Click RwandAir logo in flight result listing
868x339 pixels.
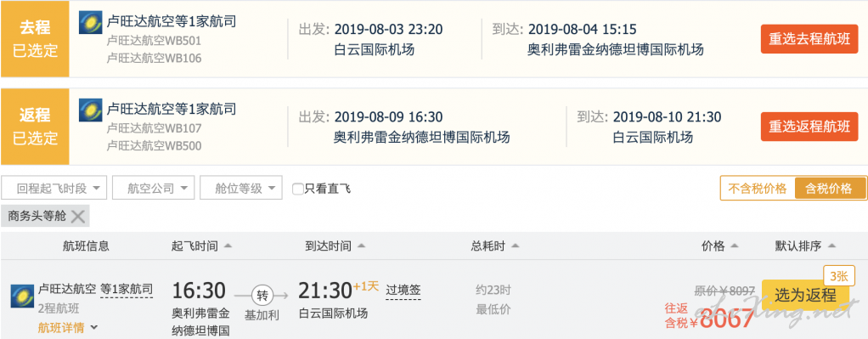coord(22,297)
